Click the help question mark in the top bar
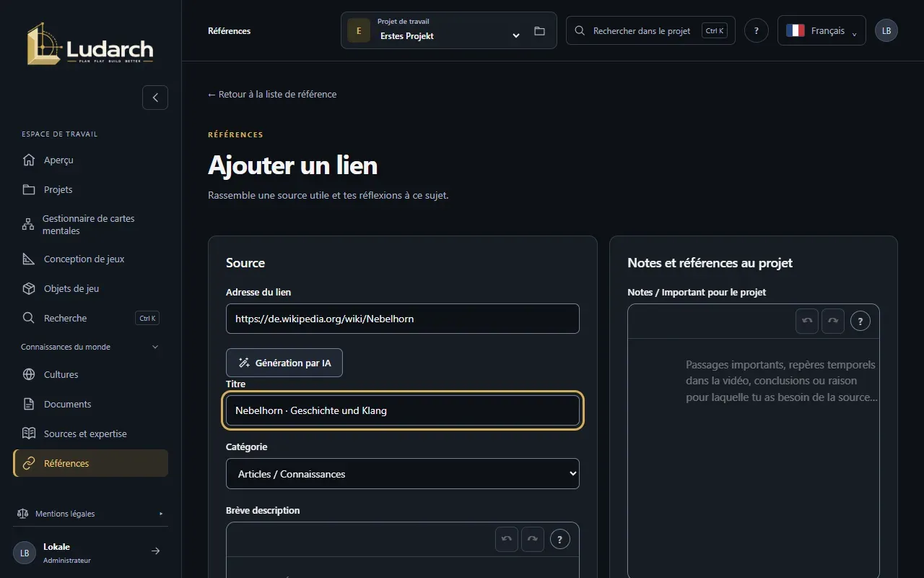 (x=757, y=30)
